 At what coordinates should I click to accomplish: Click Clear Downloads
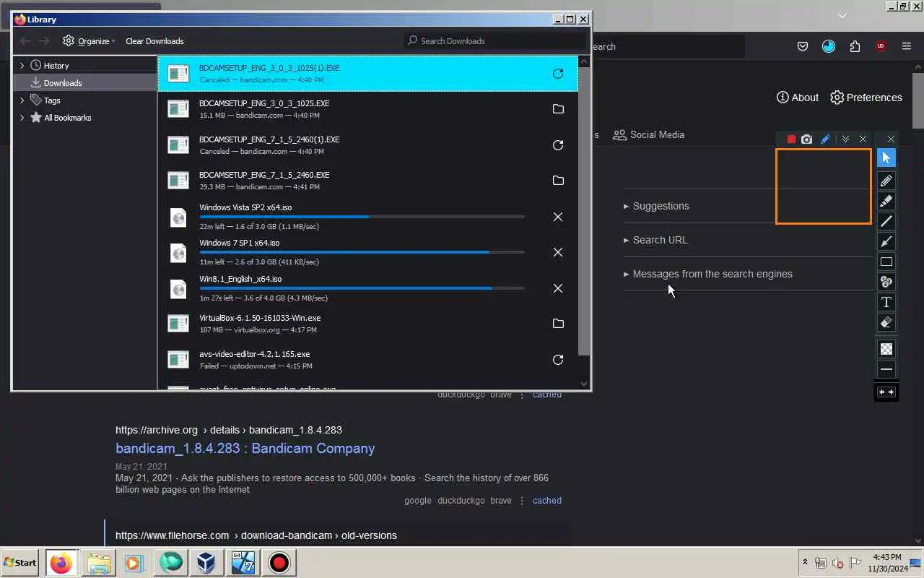(154, 41)
